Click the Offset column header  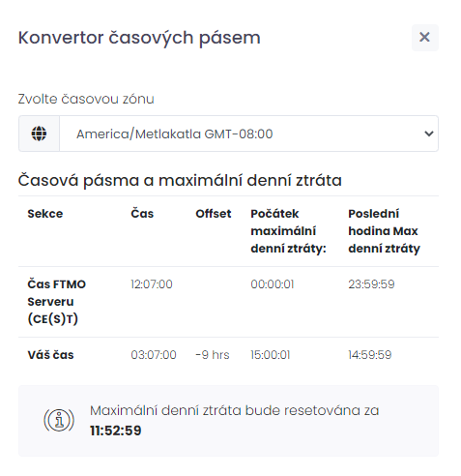tap(214, 214)
